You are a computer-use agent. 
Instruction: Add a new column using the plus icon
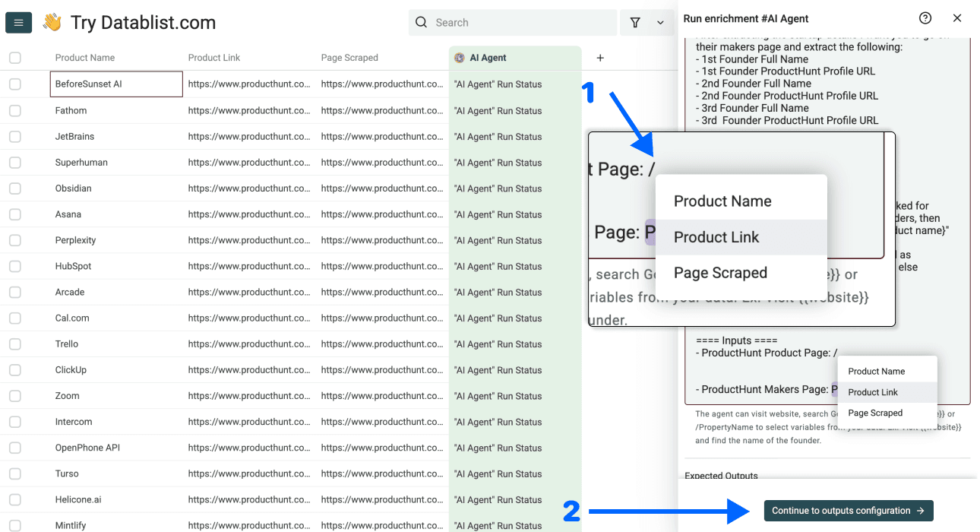(599, 57)
